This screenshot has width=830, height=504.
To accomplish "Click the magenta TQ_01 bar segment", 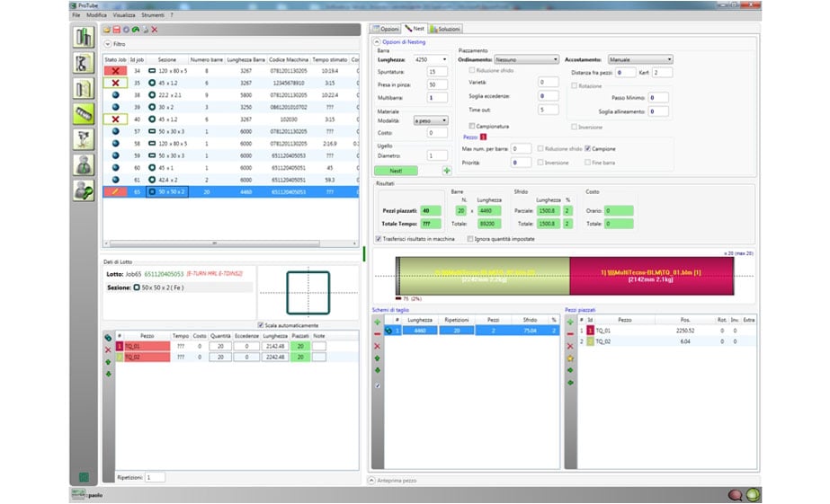I will click(x=652, y=273).
